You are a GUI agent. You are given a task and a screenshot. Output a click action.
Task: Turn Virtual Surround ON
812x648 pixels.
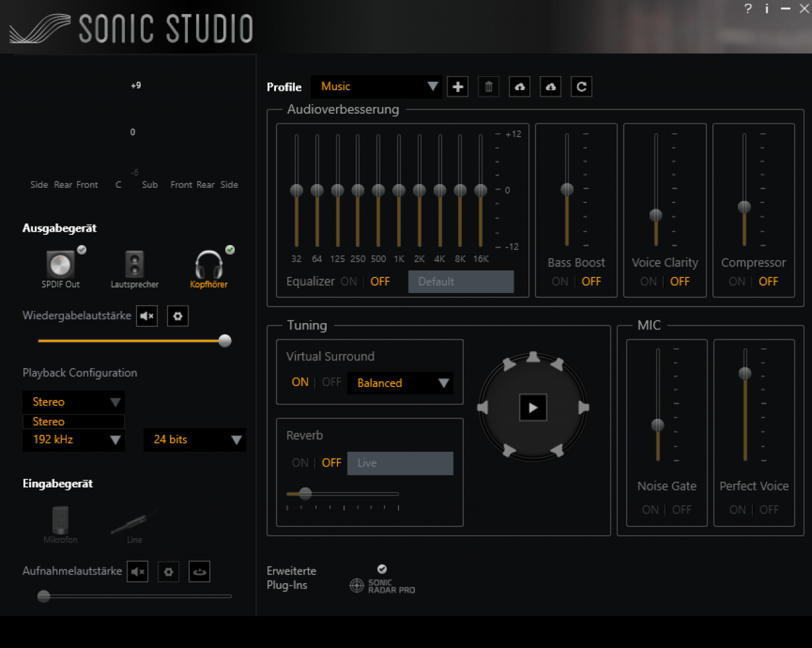coord(300,383)
